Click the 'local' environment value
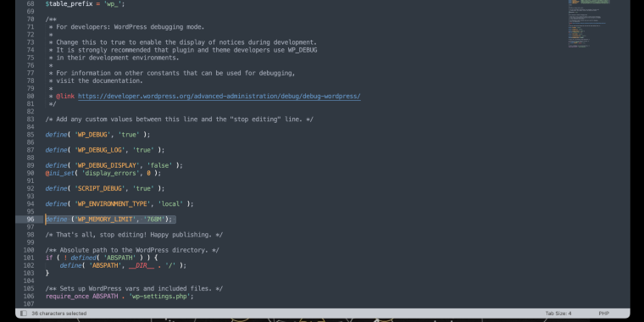644x322 pixels. click(170, 203)
